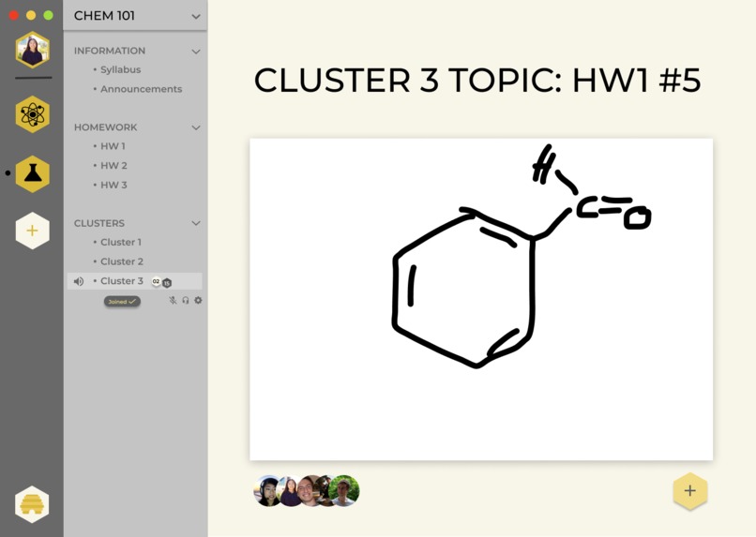This screenshot has width=756, height=537.
Task: Click the yellow minimize window button
Action: tap(31, 15)
